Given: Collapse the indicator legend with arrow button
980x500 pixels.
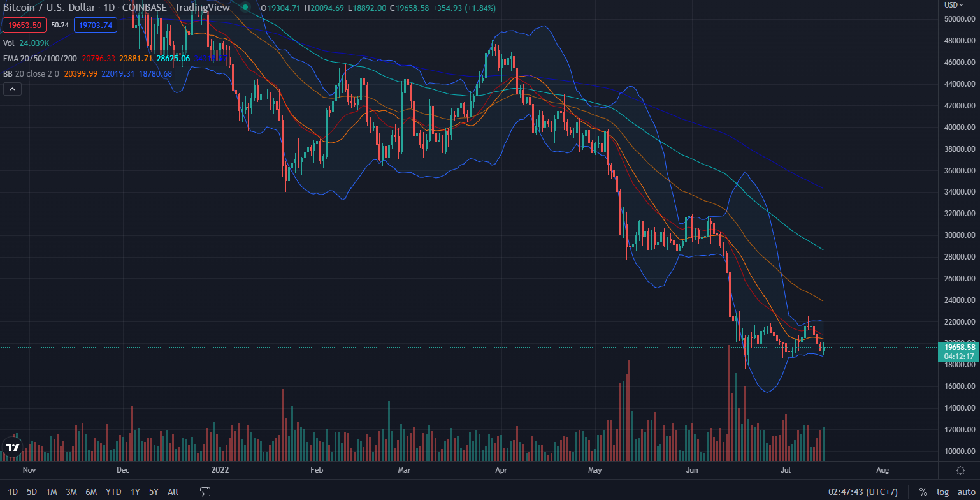Looking at the screenshot, I should pos(12,90).
